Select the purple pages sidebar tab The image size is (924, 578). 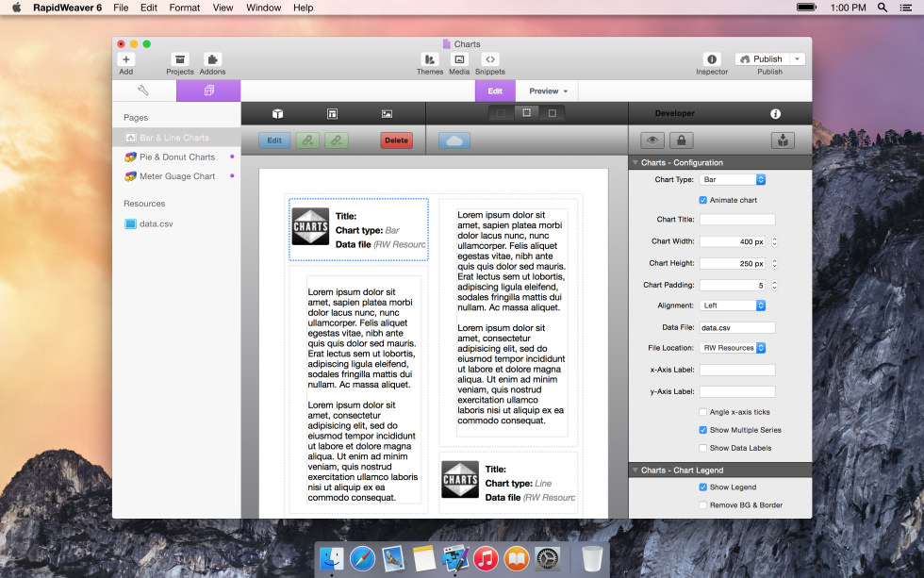pyautogui.click(x=208, y=91)
